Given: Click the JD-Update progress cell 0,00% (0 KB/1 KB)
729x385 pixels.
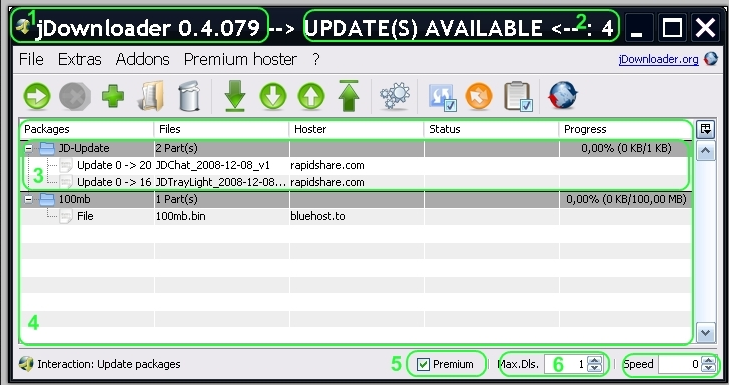Looking at the screenshot, I should (x=626, y=148).
